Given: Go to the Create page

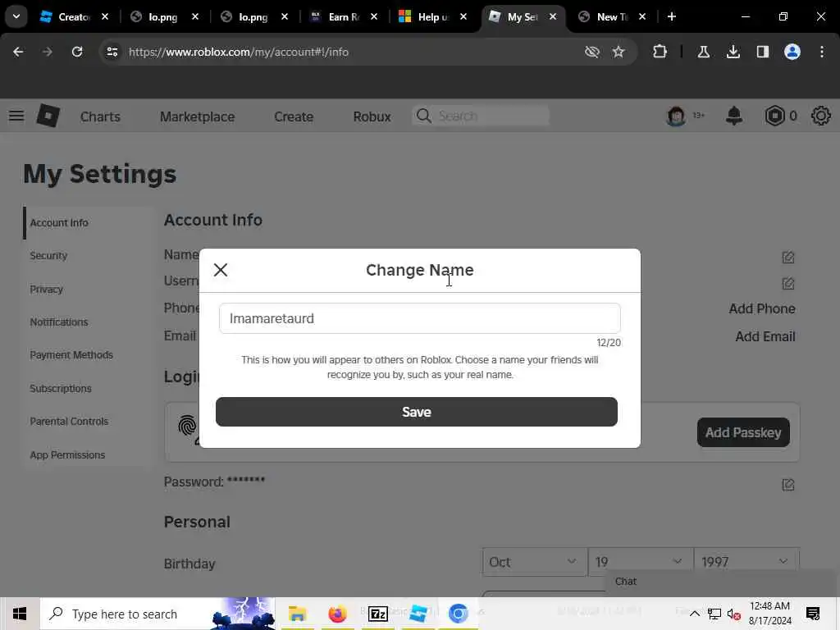Looking at the screenshot, I should pos(294,116).
